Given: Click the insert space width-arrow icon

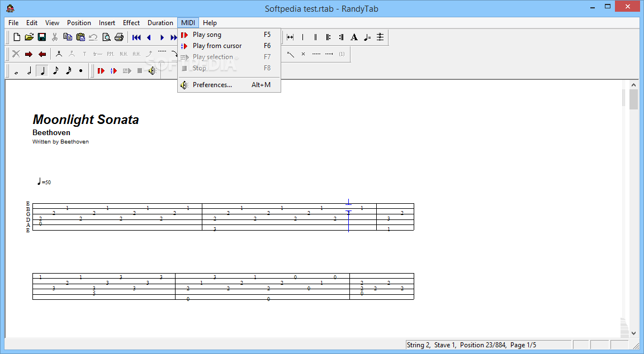Looking at the screenshot, I should tap(290, 37).
